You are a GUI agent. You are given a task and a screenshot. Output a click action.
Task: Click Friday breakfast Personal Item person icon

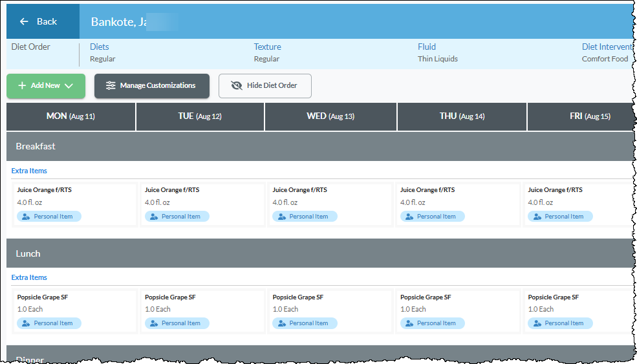[537, 217]
